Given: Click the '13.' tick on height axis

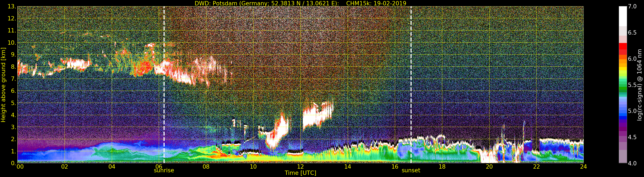Looking at the screenshot, I should (x=12, y=6).
